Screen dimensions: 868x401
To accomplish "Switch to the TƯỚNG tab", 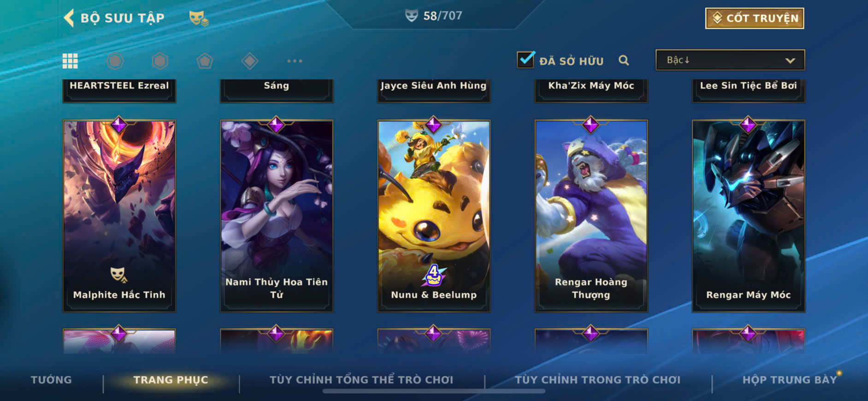I will point(51,380).
